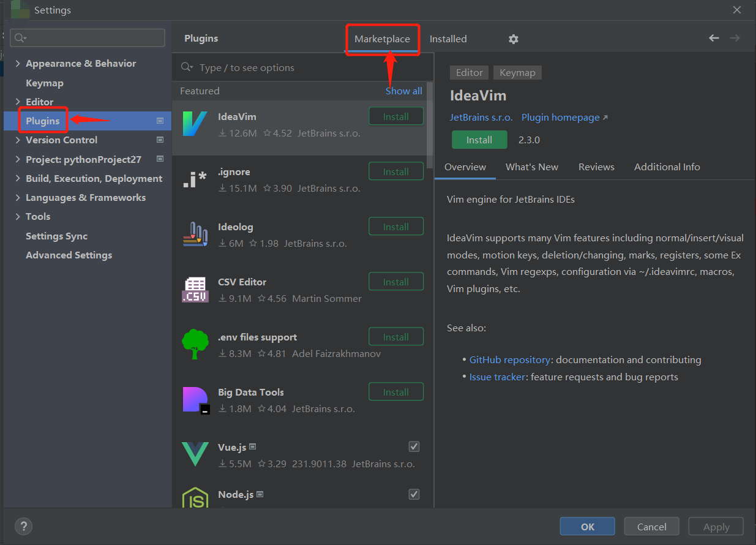Click the project-level icon beside Version Control

(x=160, y=140)
